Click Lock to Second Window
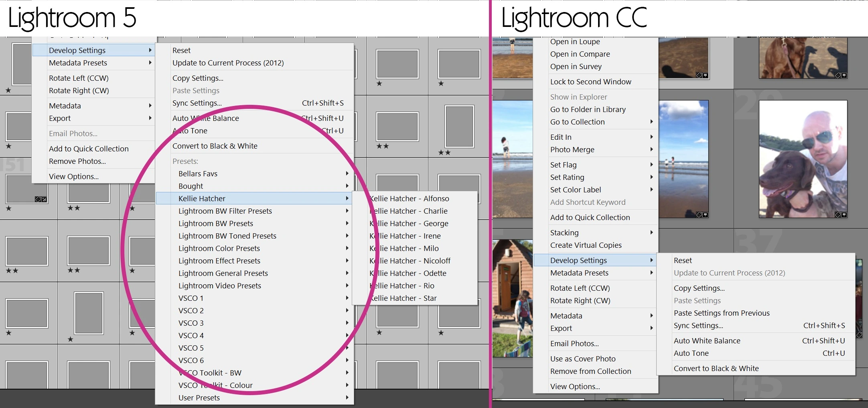Image resolution: width=868 pixels, height=408 pixels. [x=596, y=82]
